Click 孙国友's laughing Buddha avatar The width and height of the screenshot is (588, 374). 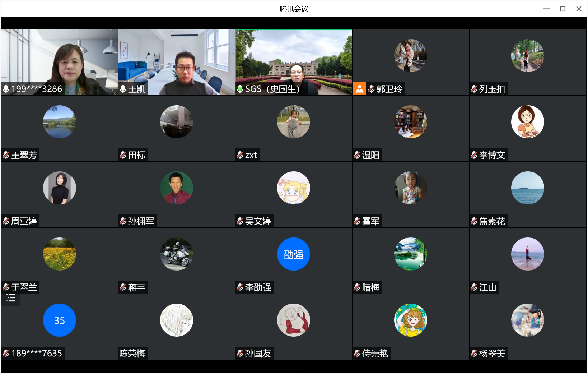point(294,320)
